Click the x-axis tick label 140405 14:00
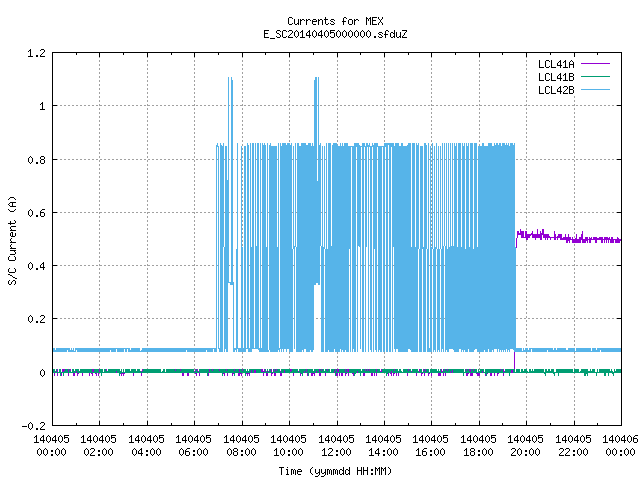The height and width of the screenshot is (480, 640). [383, 446]
